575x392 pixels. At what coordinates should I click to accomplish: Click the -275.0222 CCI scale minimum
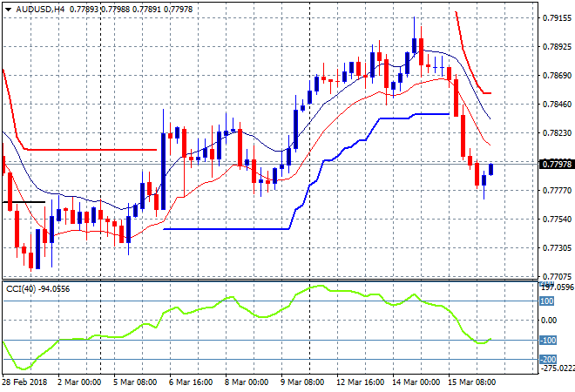pyautogui.click(x=557, y=368)
